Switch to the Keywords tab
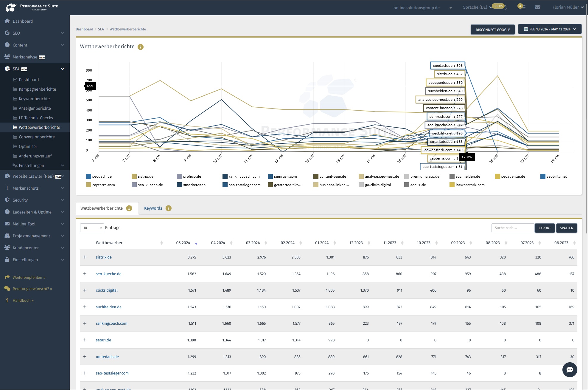 pos(153,208)
